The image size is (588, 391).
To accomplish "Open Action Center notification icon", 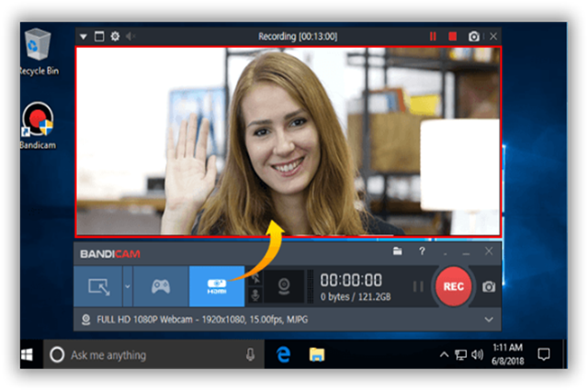I will coord(543,354).
